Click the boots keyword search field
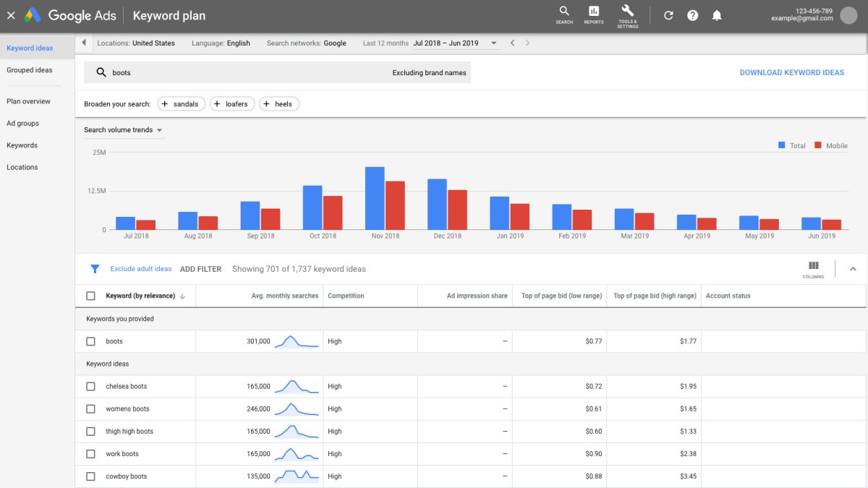Image resolution: width=868 pixels, height=488 pixels. [x=278, y=72]
